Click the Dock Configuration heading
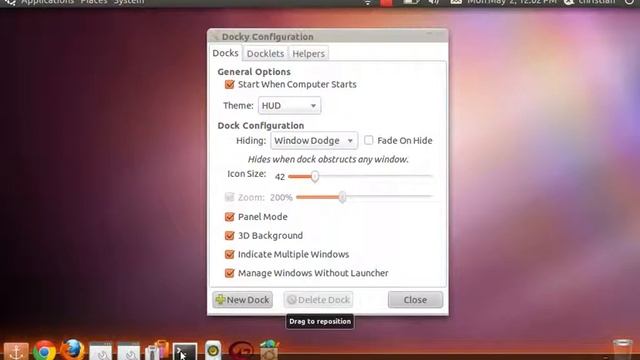Screen dimensions: 640x360 [x=261, y=125]
